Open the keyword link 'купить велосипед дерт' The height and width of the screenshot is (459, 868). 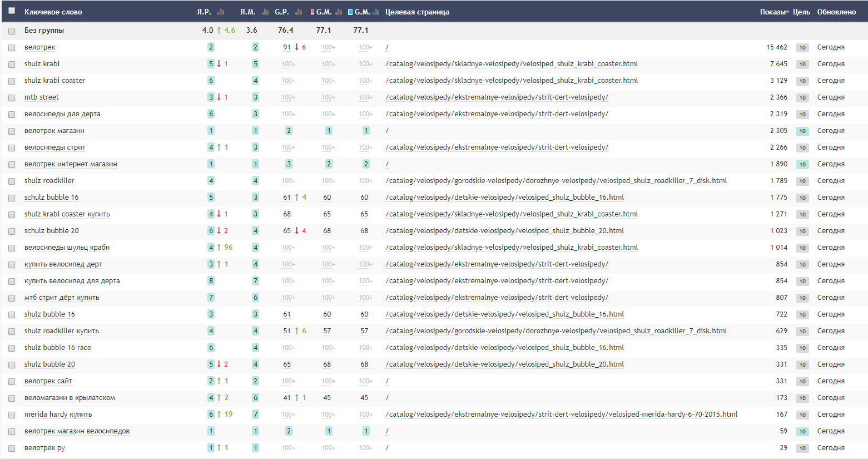pyautogui.click(x=63, y=264)
